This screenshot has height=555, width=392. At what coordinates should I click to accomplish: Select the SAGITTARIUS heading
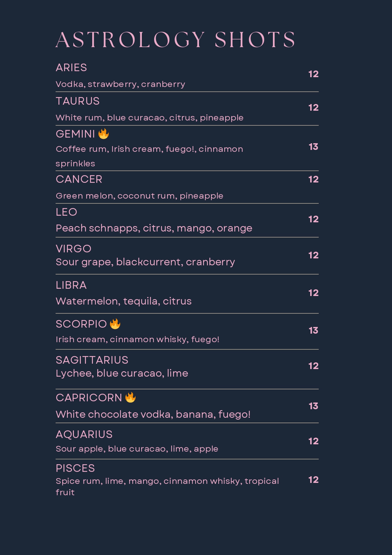[x=92, y=360]
